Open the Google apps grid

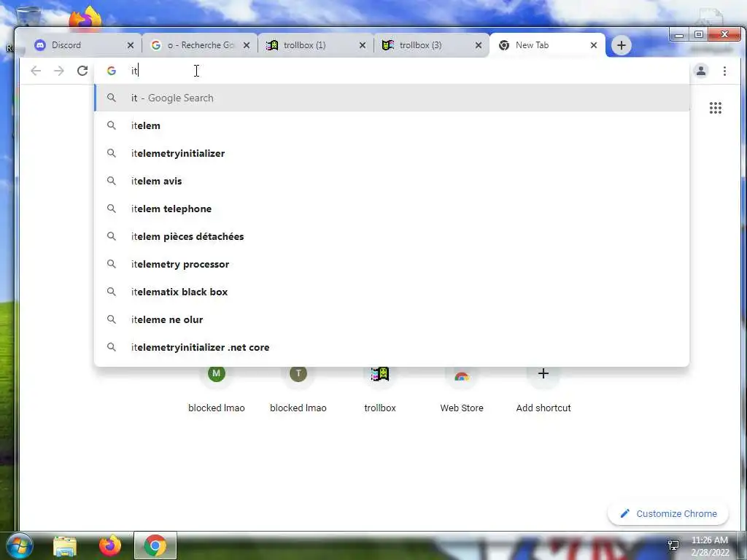[x=715, y=108]
